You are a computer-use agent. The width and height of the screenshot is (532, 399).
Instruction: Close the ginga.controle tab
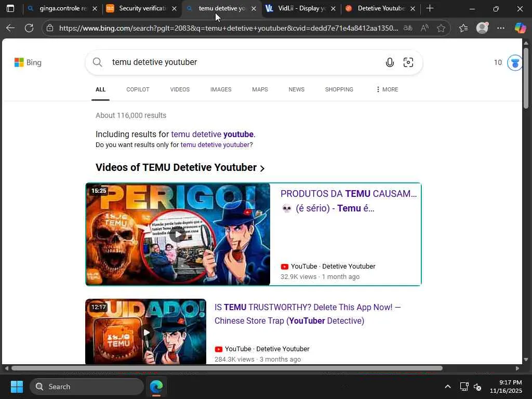(95, 8)
